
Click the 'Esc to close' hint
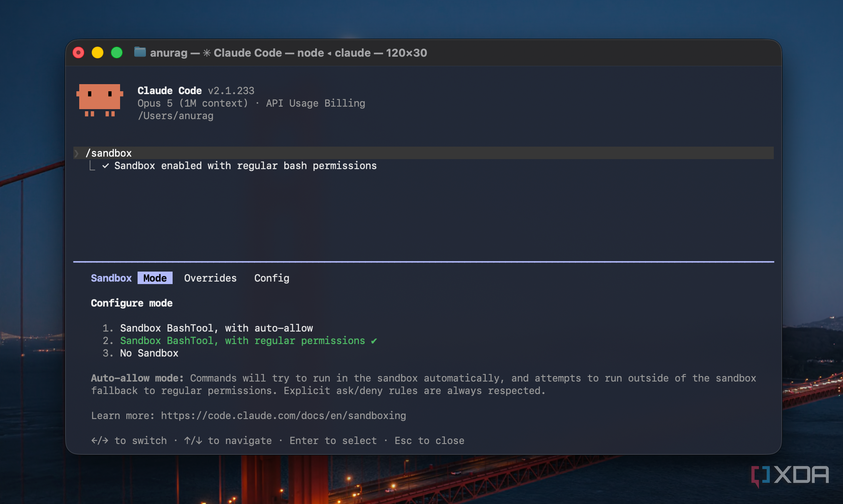click(429, 441)
